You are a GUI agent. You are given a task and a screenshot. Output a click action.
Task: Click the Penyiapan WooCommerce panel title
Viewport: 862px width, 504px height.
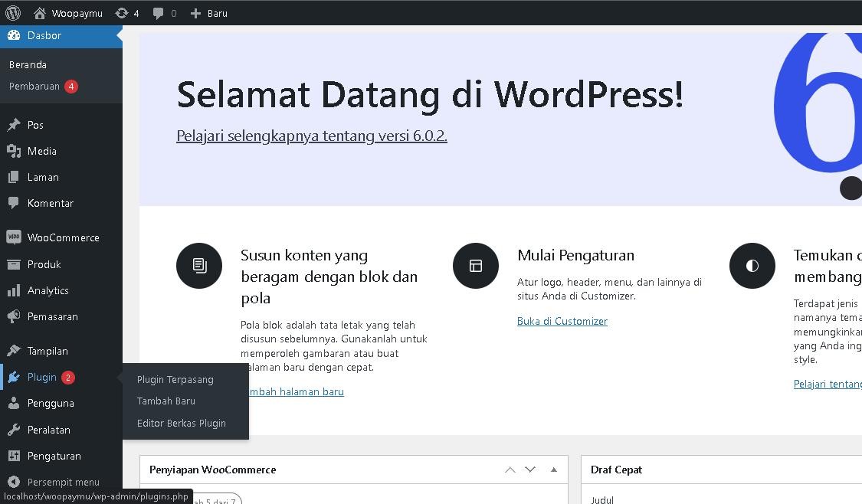[x=212, y=470]
